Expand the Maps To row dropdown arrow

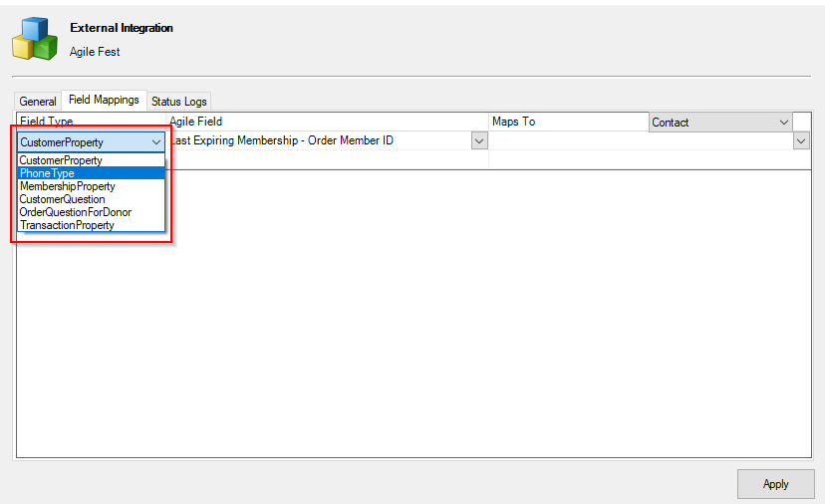(x=801, y=141)
